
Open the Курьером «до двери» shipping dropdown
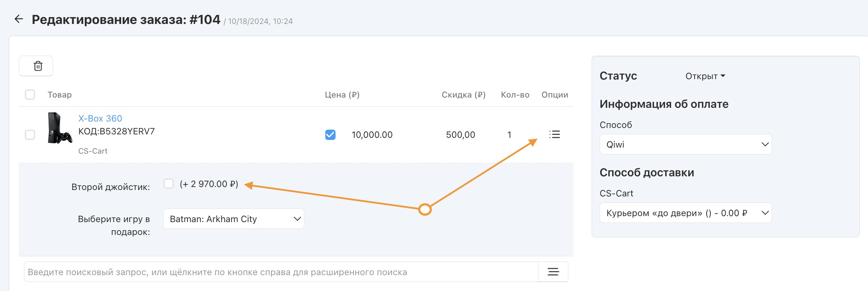pos(685,213)
